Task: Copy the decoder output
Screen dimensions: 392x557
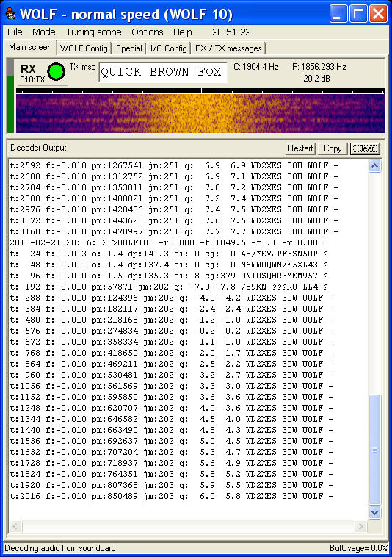Action: [333, 148]
